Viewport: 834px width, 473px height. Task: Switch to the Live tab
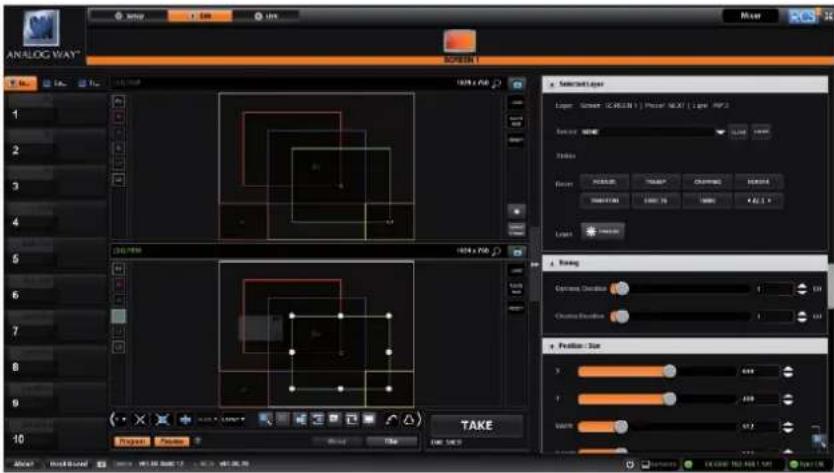coord(265,16)
